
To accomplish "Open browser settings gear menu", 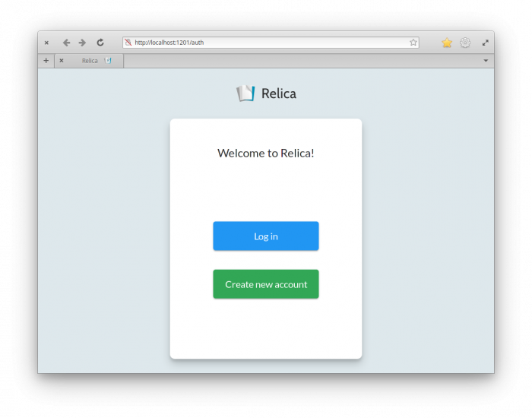I will [465, 43].
